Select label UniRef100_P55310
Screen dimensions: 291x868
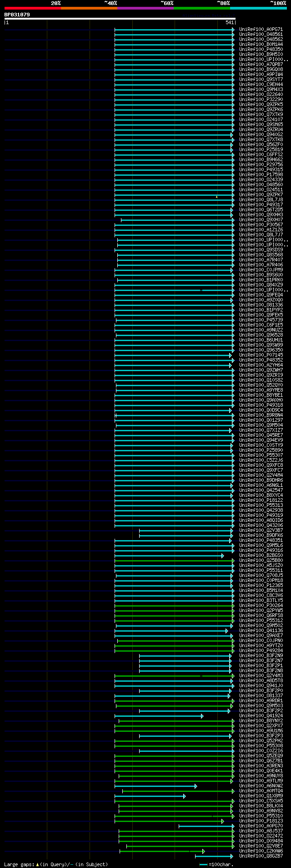point(261,816)
